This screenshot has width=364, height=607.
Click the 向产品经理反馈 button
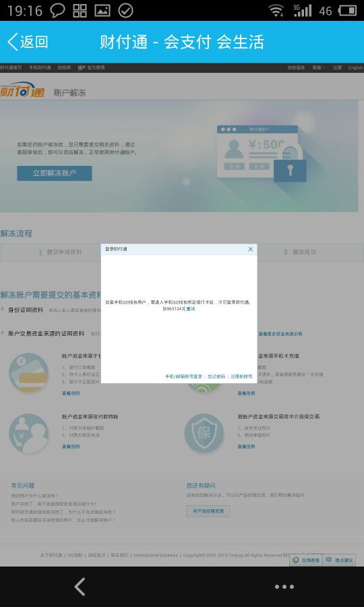208,511
